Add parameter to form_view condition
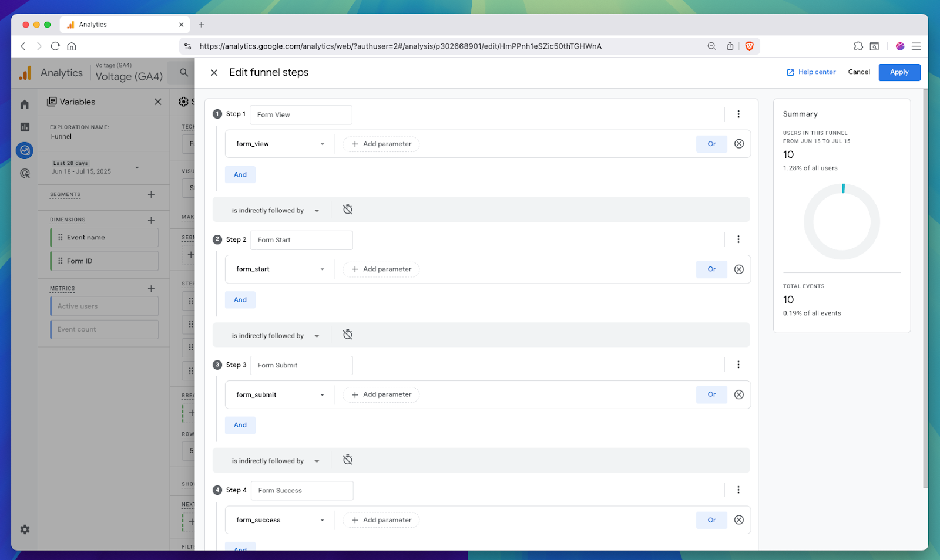This screenshot has width=940, height=560. click(x=381, y=144)
